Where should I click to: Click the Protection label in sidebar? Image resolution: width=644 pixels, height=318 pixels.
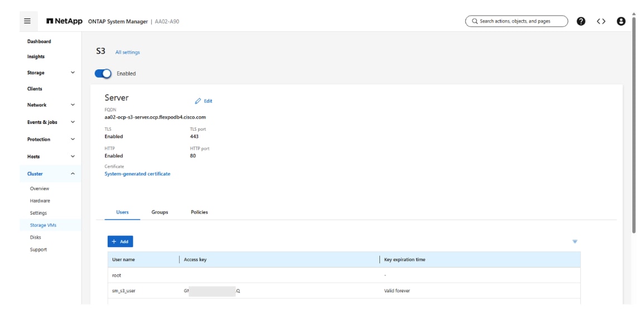pyautogui.click(x=39, y=140)
